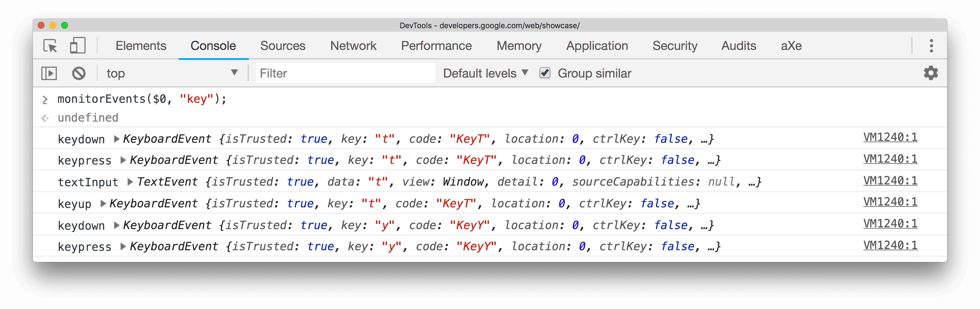980x309 pixels.
Task: Switch to the Elements tab
Action: [141, 46]
